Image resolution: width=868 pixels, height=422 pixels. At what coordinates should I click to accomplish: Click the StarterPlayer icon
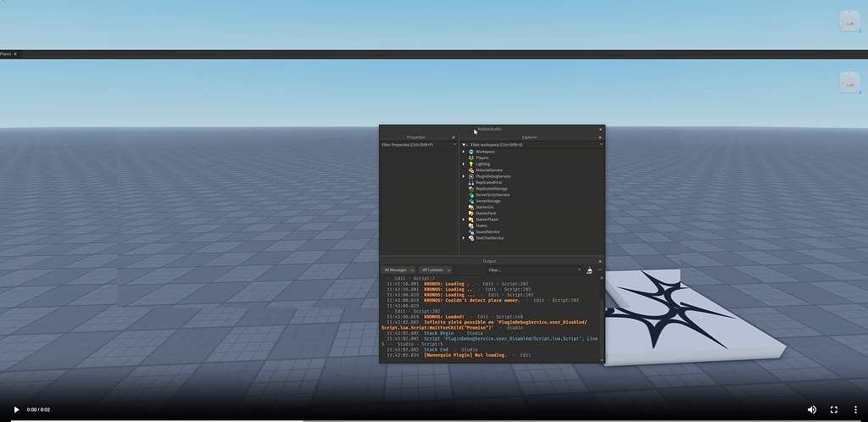471,219
